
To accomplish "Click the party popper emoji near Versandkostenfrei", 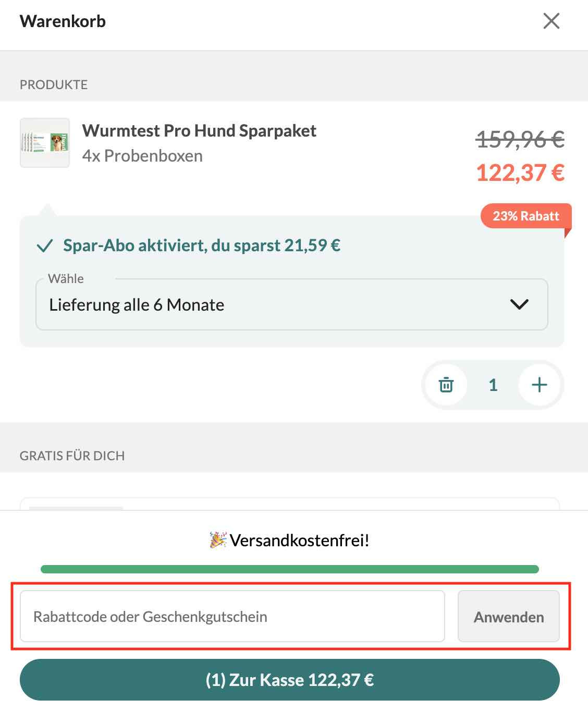I will (x=218, y=541).
